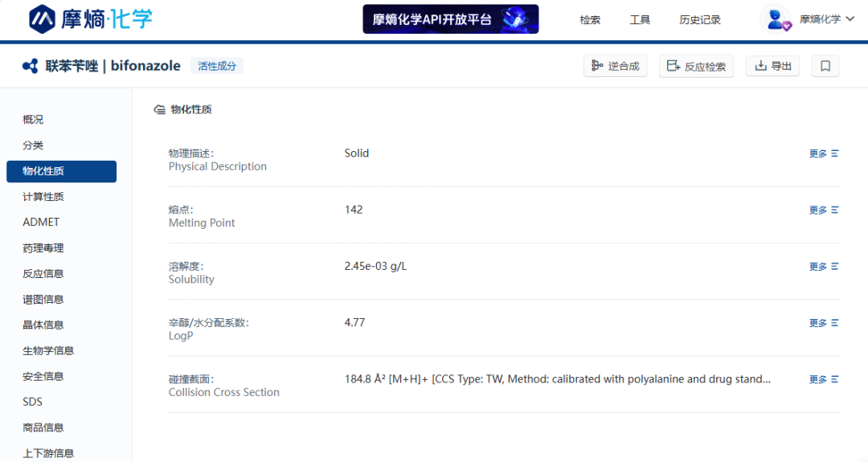This screenshot has height=462, width=868.
Task: Click the 活性成分 tag
Action: (217, 66)
